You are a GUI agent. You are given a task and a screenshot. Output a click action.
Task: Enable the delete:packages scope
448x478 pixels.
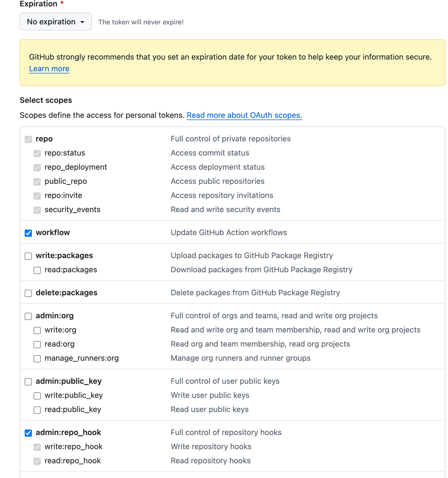click(28, 293)
